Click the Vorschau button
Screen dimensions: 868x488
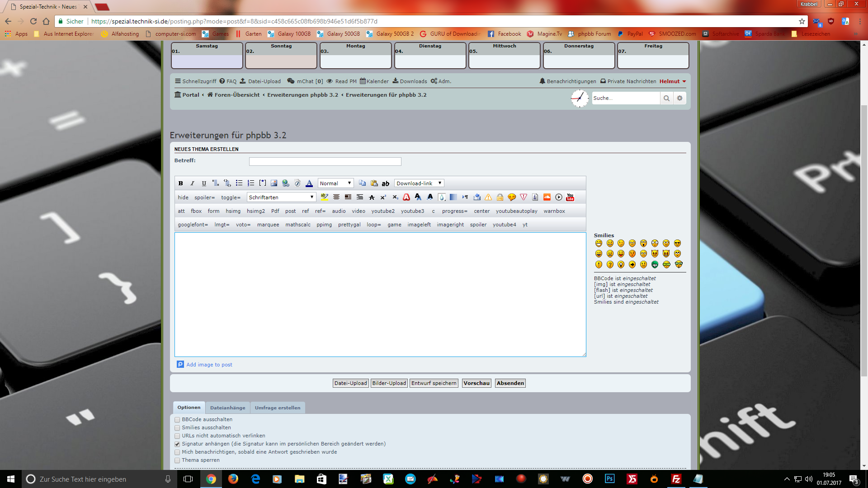tap(476, 383)
